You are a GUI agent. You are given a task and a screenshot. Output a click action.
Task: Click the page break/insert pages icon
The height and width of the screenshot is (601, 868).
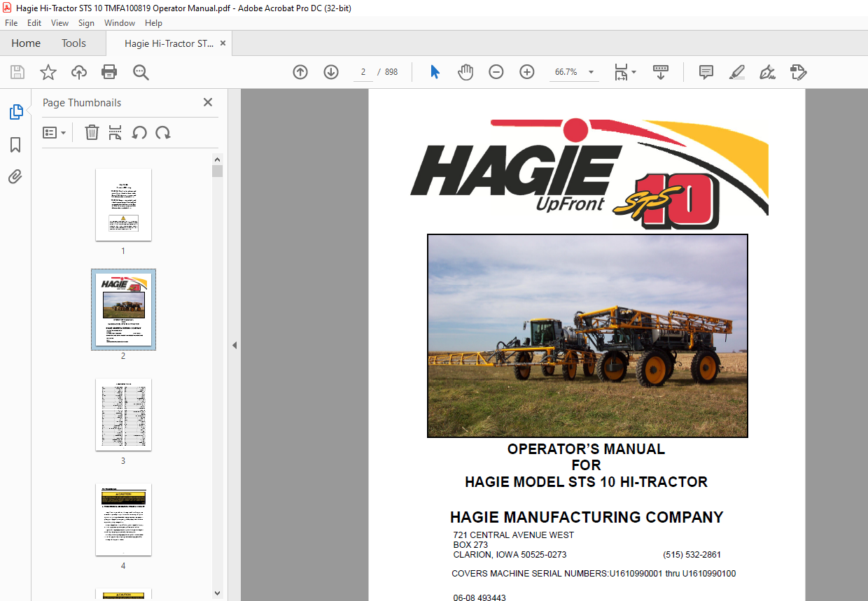[115, 132]
